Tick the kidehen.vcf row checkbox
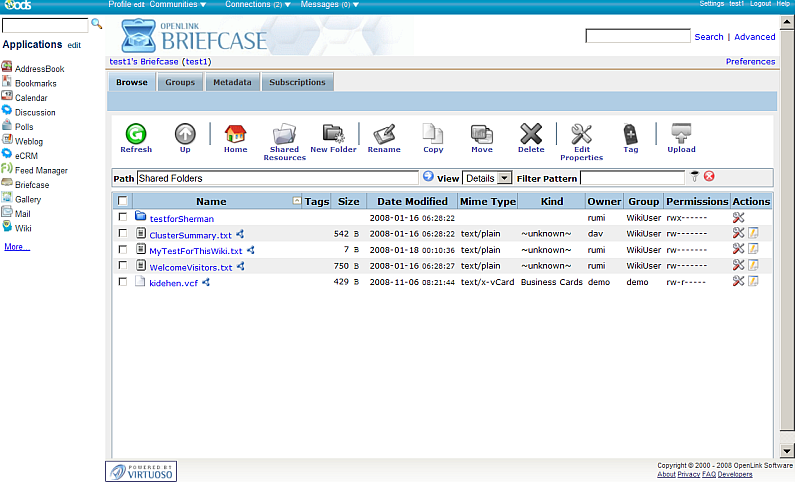Screen dimensions: 800x493 point(123,282)
